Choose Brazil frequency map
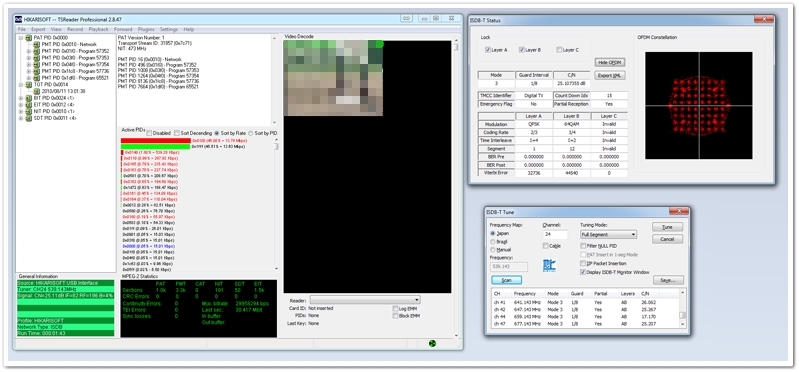 [492, 242]
